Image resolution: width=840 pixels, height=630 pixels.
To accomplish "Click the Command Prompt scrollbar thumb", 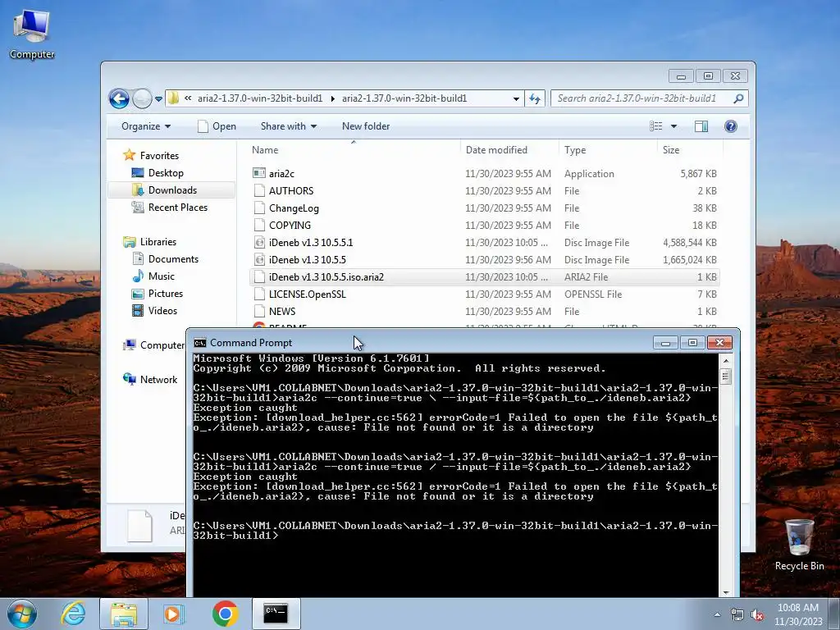I will 726,377.
